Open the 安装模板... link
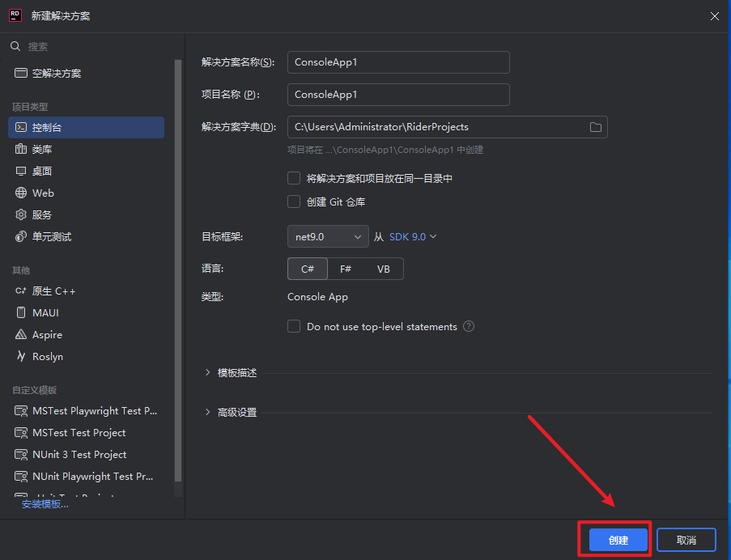This screenshot has height=560, width=731. pos(45,504)
